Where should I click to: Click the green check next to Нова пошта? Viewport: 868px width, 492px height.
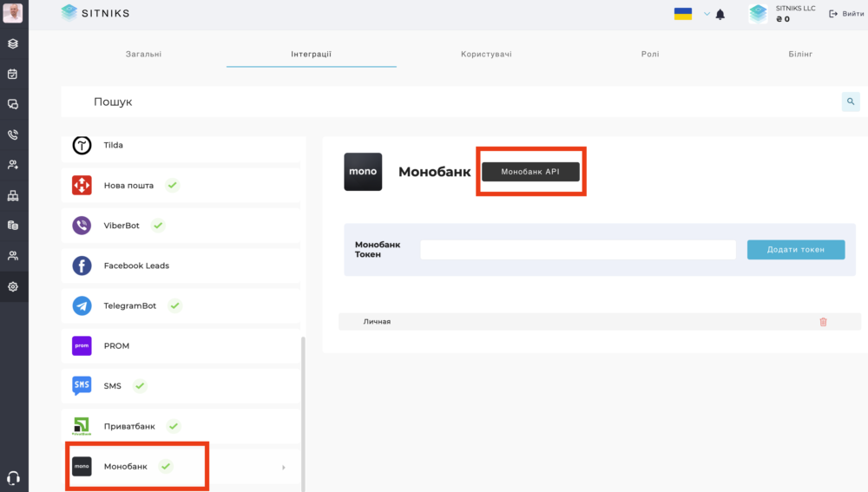coord(173,186)
